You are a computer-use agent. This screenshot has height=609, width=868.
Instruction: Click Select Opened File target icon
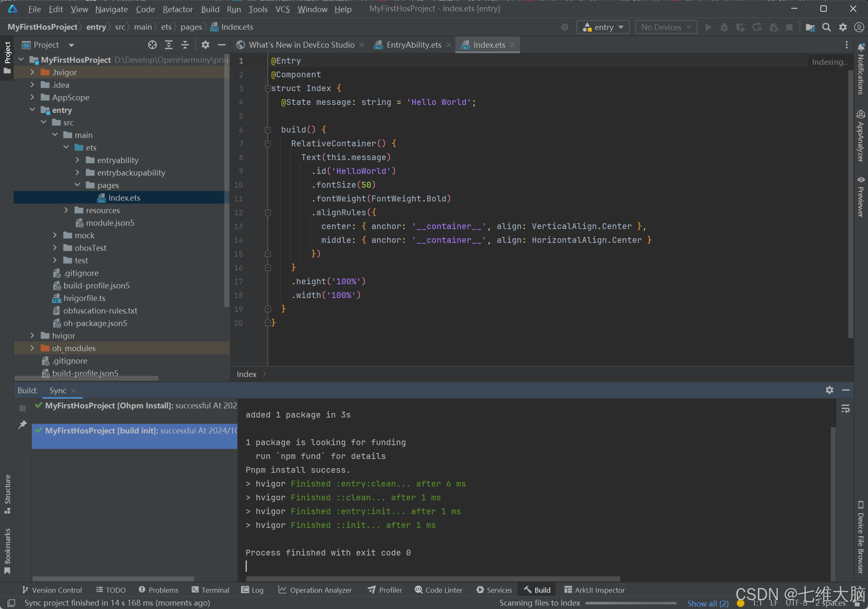[x=152, y=45]
